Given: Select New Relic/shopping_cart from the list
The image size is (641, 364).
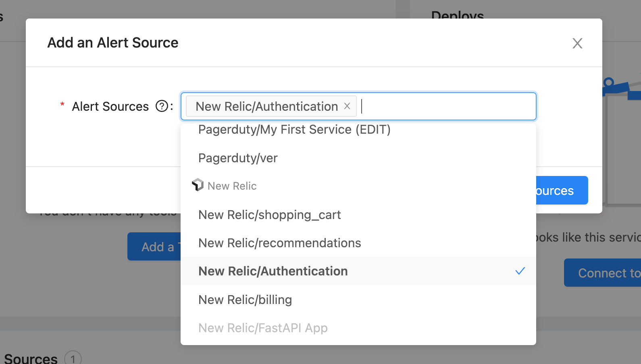Looking at the screenshot, I should (x=269, y=215).
